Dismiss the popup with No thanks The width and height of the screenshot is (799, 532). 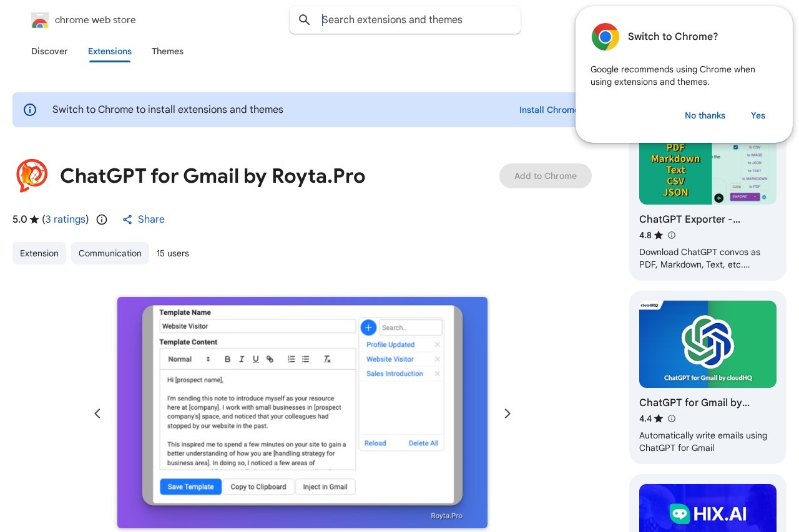point(705,115)
